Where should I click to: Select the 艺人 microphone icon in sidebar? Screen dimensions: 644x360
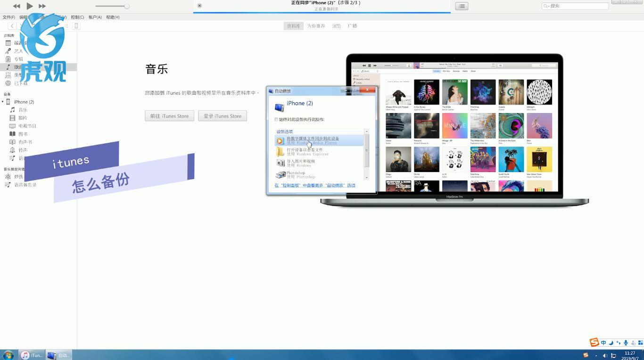click(x=8, y=51)
